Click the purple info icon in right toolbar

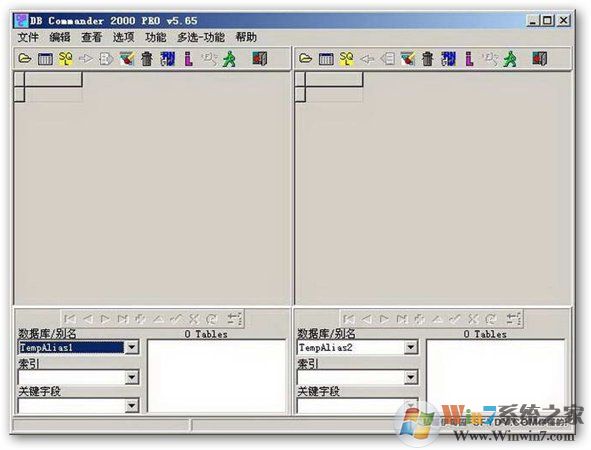[x=469, y=59]
